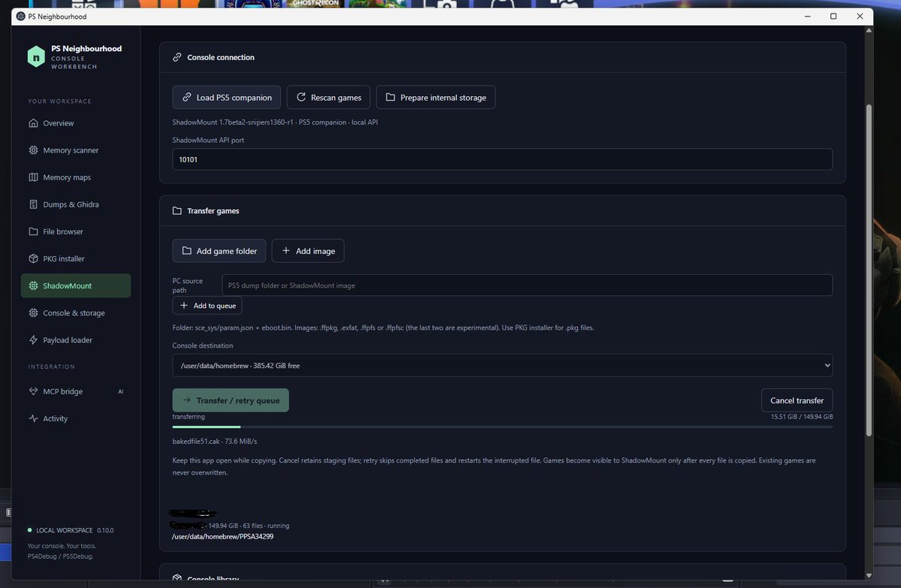Click the ShadowMount chip icon in sidebar

tap(33, 285)
